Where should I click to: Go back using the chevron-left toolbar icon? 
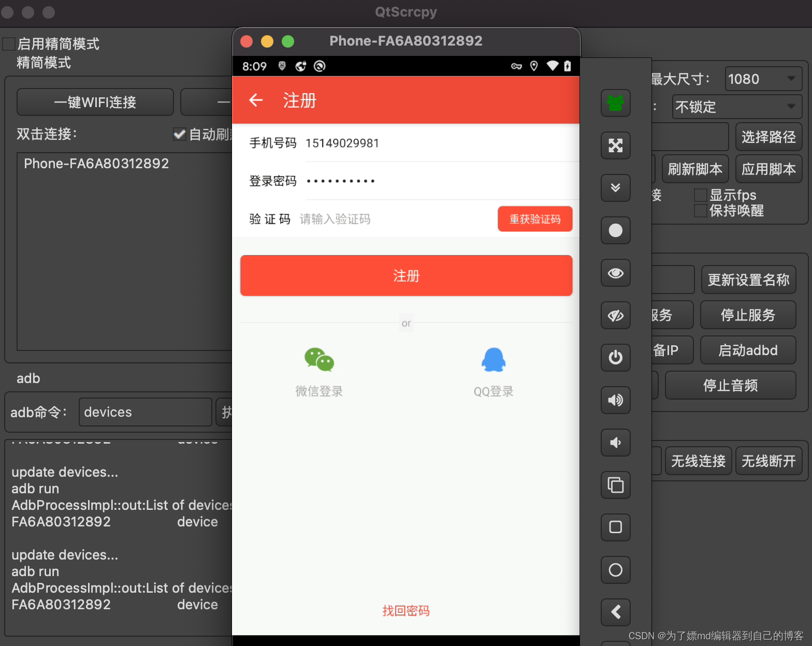[615, 612]
